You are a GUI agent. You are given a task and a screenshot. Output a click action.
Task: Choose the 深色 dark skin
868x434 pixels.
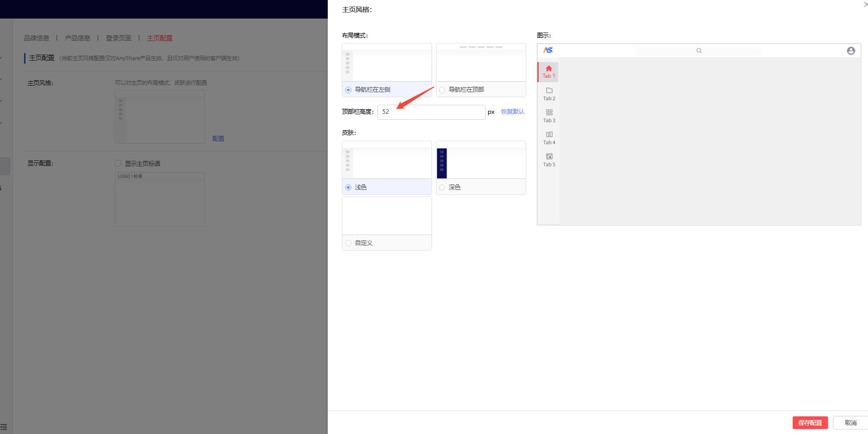point(442,187)
